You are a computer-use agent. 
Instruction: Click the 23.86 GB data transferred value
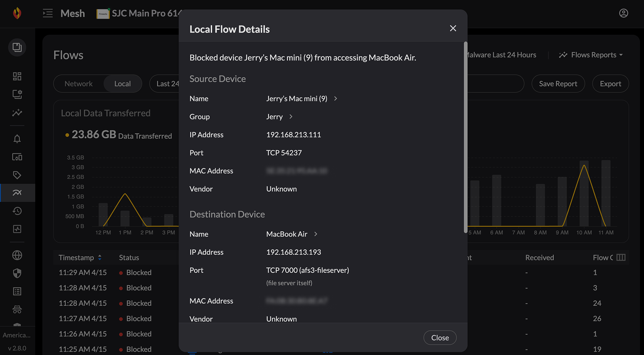pyautogui.click(x=94, y=134)
